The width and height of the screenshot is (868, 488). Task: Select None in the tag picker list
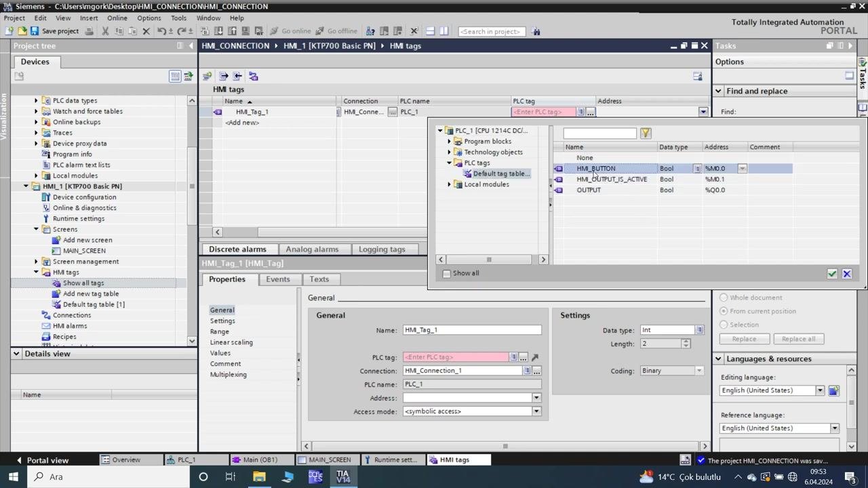point(585,158)
